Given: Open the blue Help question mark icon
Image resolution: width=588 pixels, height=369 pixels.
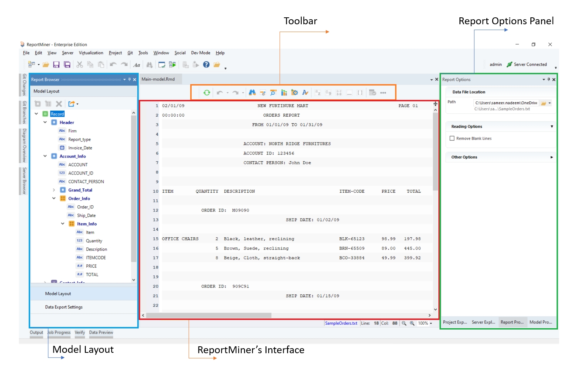Looking at the screenshot, I should [x=206, y=65].
